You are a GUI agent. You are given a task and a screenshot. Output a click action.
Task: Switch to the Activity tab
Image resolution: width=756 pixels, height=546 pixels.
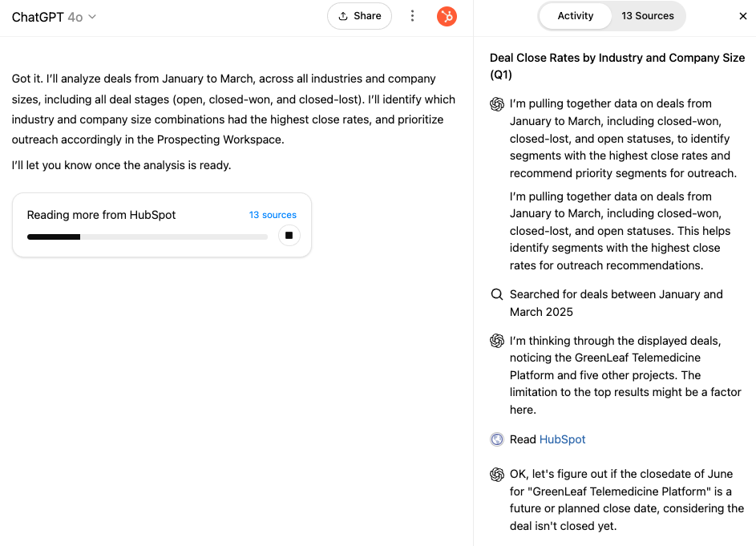[575, 15]
